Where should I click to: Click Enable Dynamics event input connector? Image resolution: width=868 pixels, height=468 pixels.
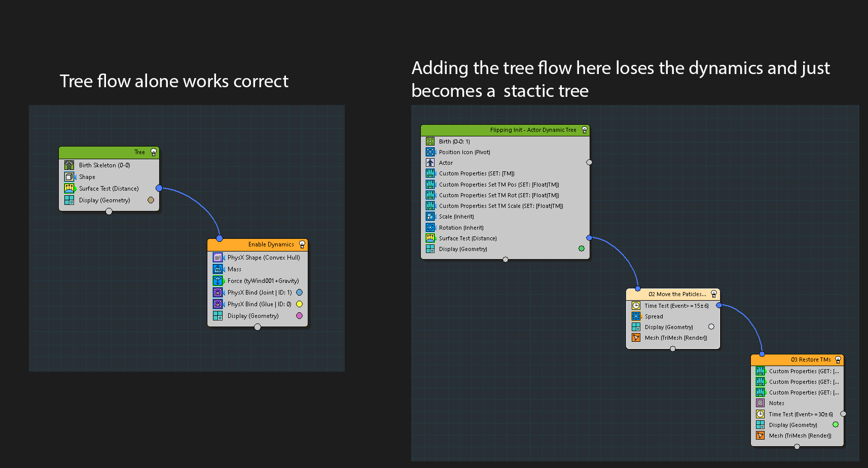tap(220, 238)
